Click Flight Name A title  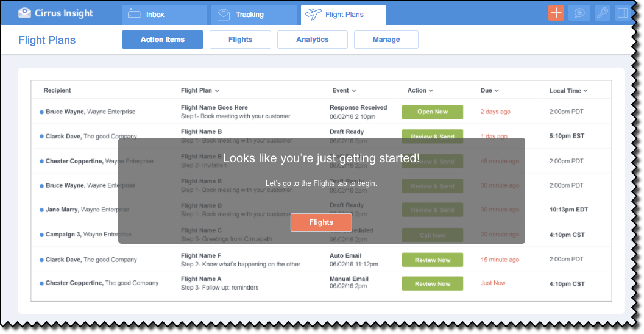[201, 279]
